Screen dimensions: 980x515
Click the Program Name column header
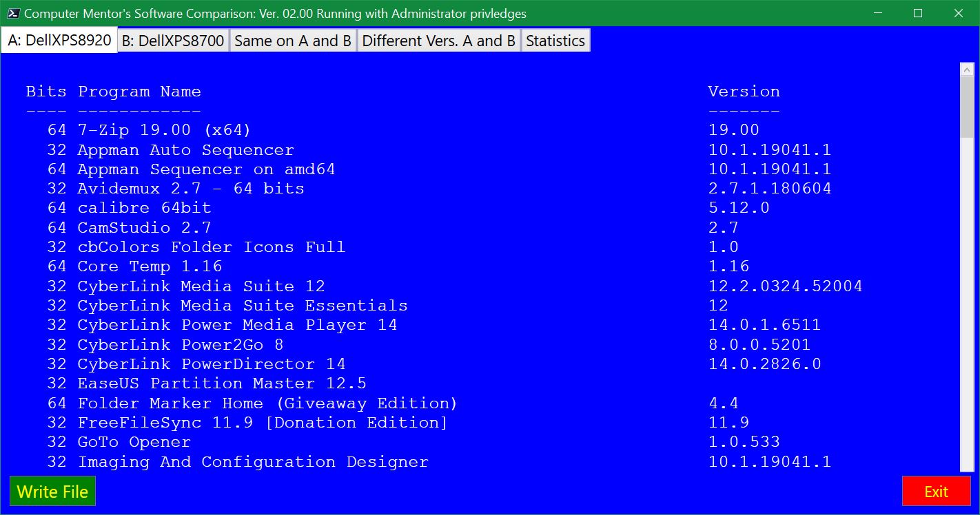pyautogui.click(x=139, y=92)
